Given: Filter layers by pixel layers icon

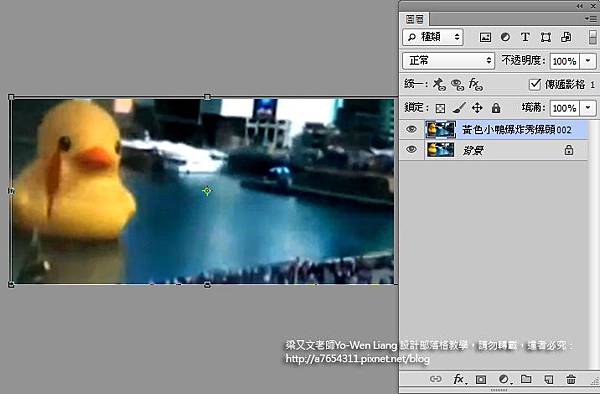Looking at the screenshot, I should 485,37.
